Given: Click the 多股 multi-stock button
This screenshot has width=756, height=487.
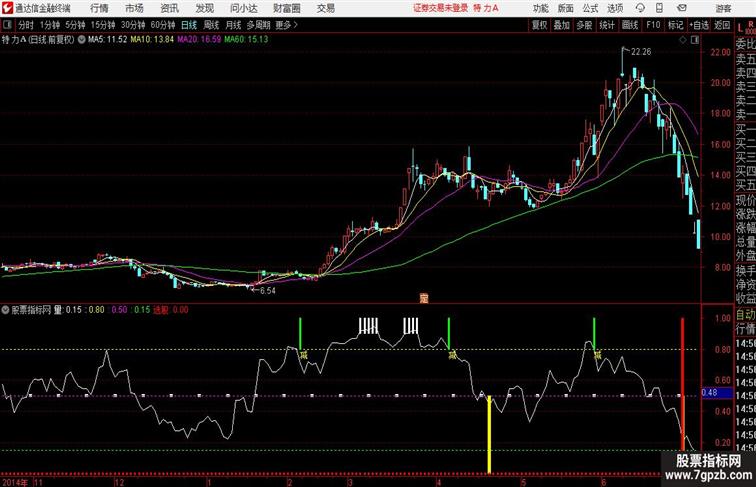Looking at the screenshot, I should pos(584,25).
